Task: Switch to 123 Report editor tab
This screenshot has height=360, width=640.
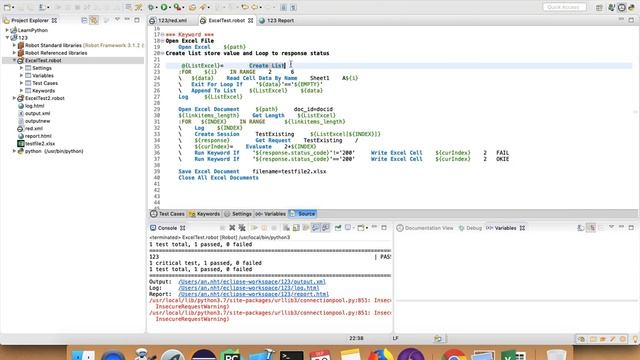Action: [277, 20]
